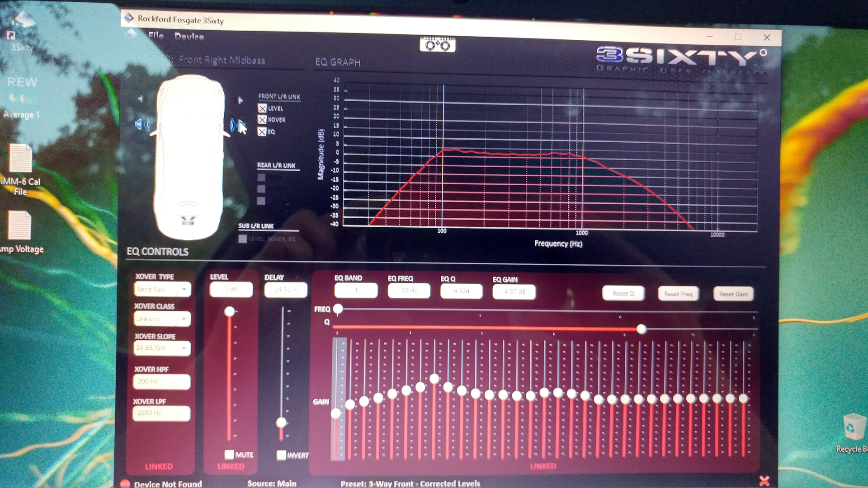Click the small icon left of File menu

pyautogui.click(x=132, y=34)
